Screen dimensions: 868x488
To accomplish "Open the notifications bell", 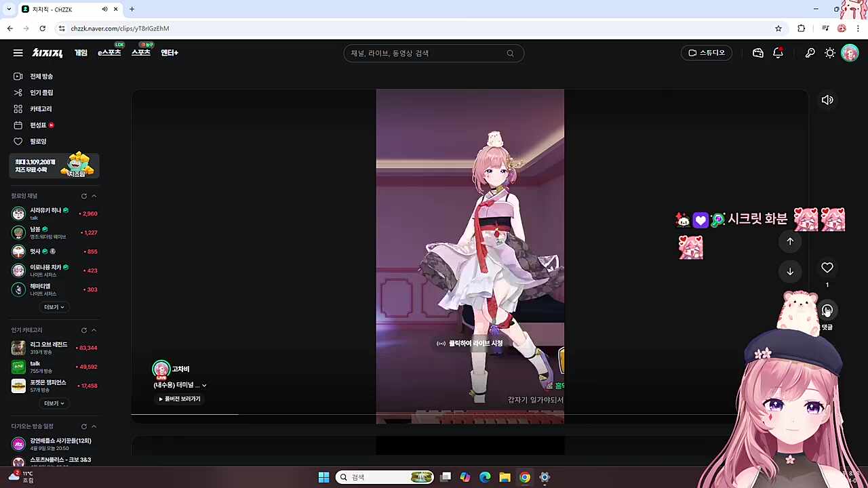I will (x=778, y=53).
